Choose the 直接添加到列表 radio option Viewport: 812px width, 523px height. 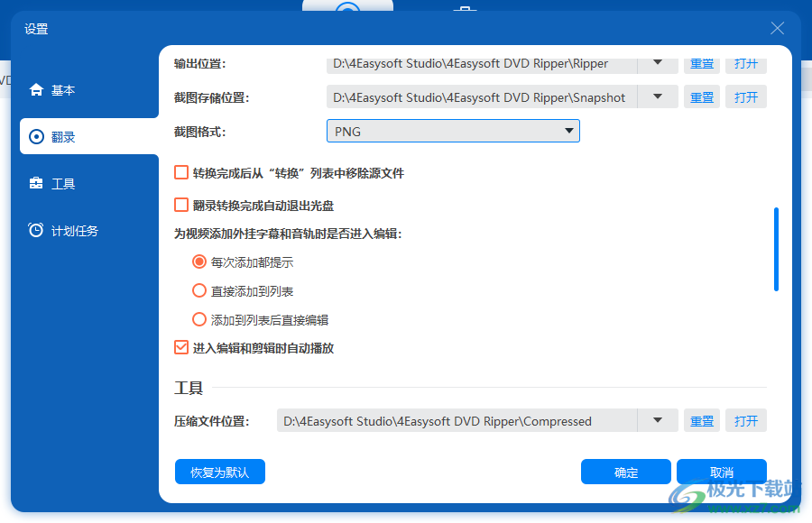click(199, 290)
